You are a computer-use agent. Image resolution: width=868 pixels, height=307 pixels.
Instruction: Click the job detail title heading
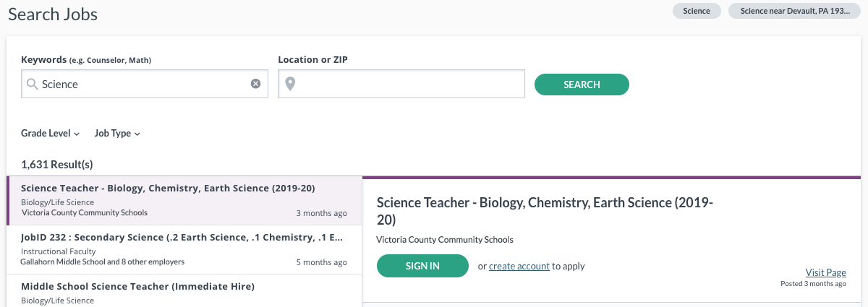tap(545, 211)
